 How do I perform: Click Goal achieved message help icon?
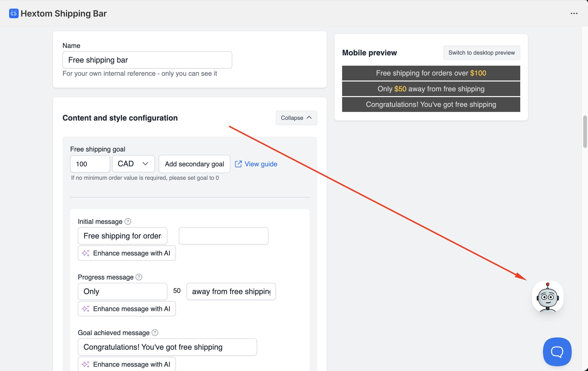[155, 333]
